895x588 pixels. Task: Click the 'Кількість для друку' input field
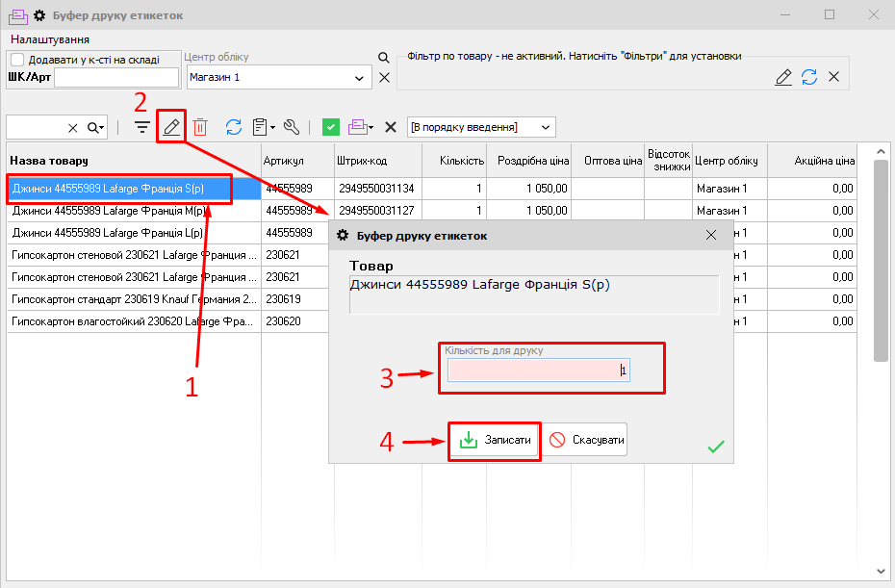538,371
